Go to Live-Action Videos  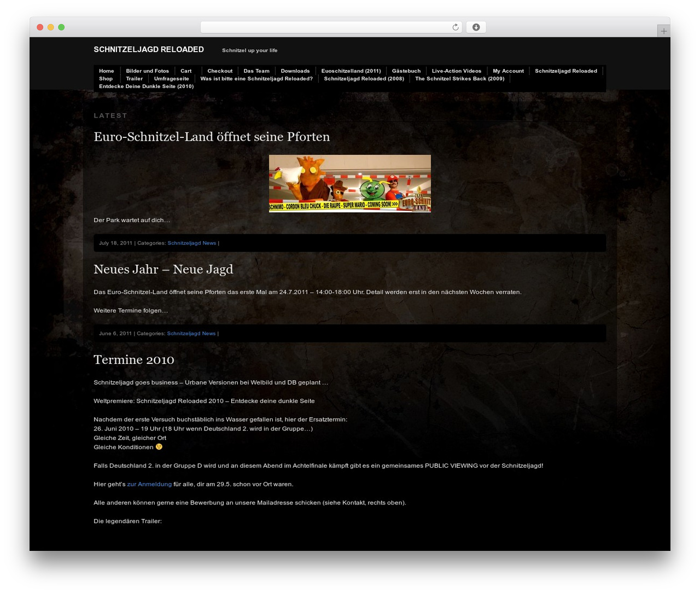[x=457, y=71]
